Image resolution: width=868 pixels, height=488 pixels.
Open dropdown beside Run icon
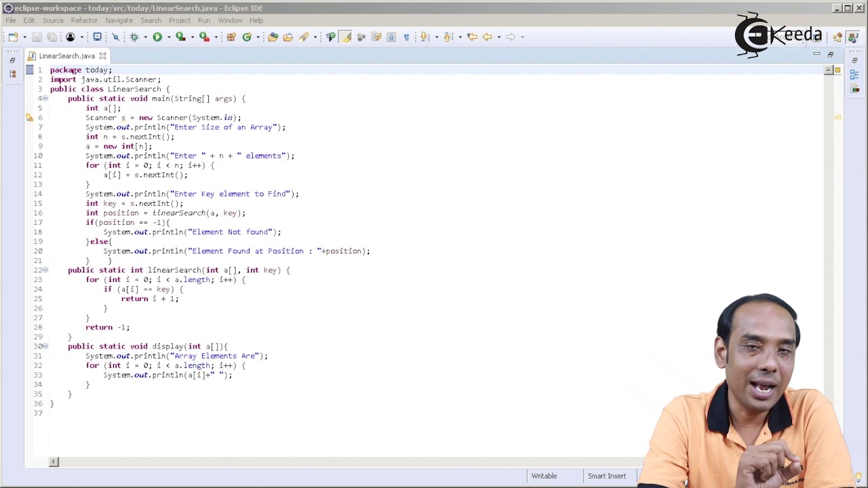169,37
